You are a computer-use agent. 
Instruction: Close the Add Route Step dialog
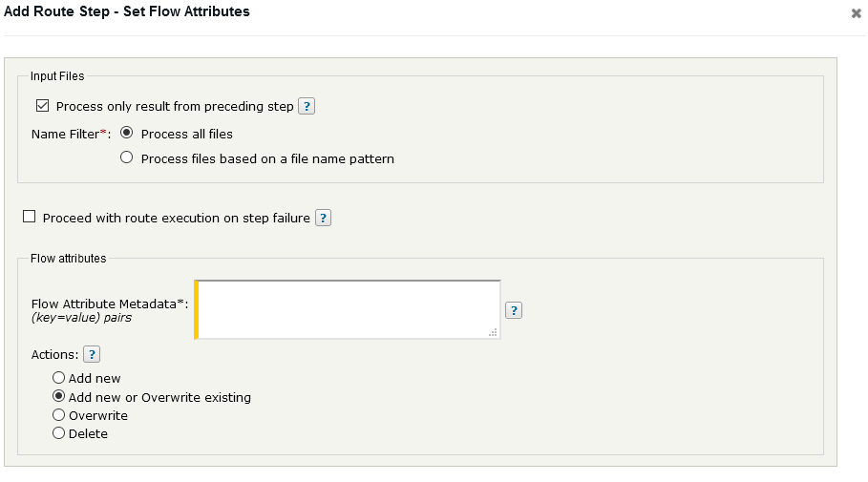click(857, 13)
